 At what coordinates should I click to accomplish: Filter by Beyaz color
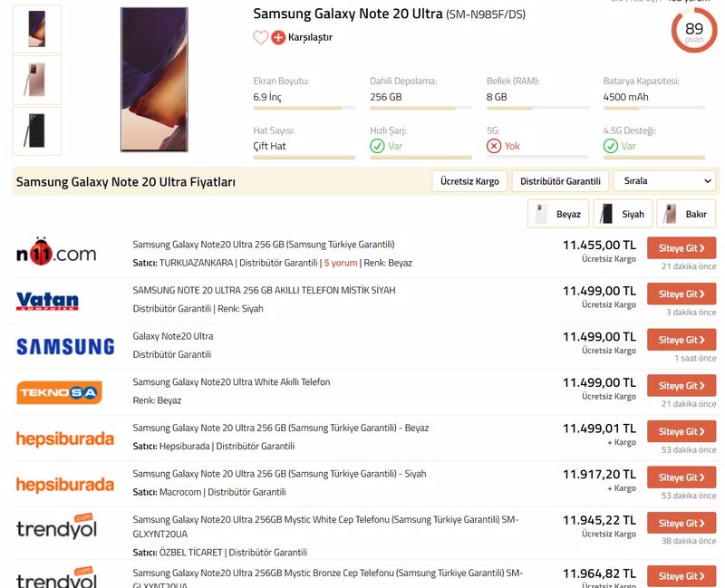point(558,214)
